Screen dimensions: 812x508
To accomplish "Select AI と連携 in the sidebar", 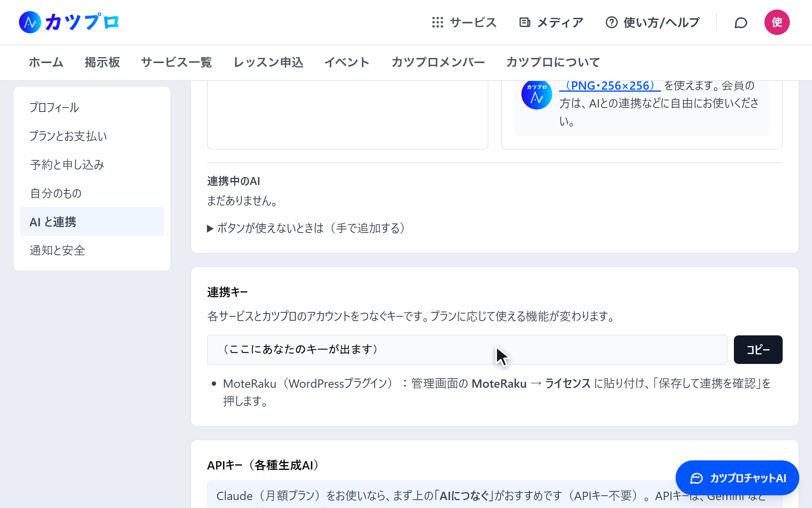I will pyautogui.click(x=92, y=221).
